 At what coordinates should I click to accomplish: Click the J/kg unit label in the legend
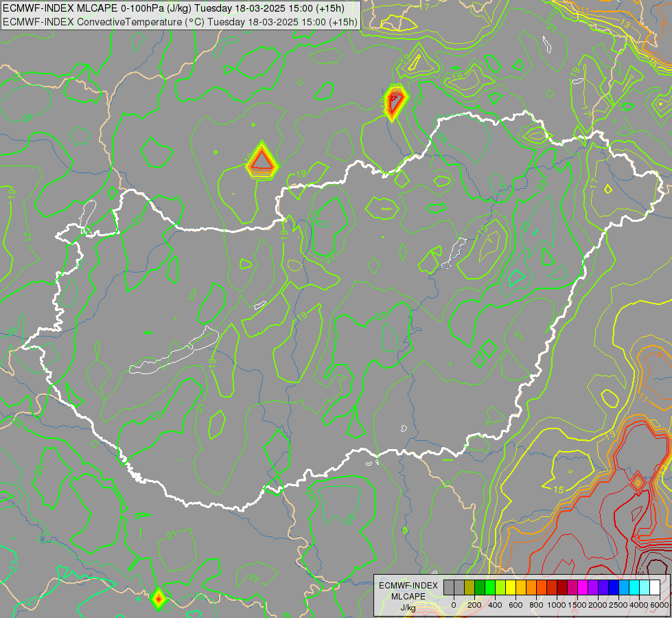[x=408, y=608]
